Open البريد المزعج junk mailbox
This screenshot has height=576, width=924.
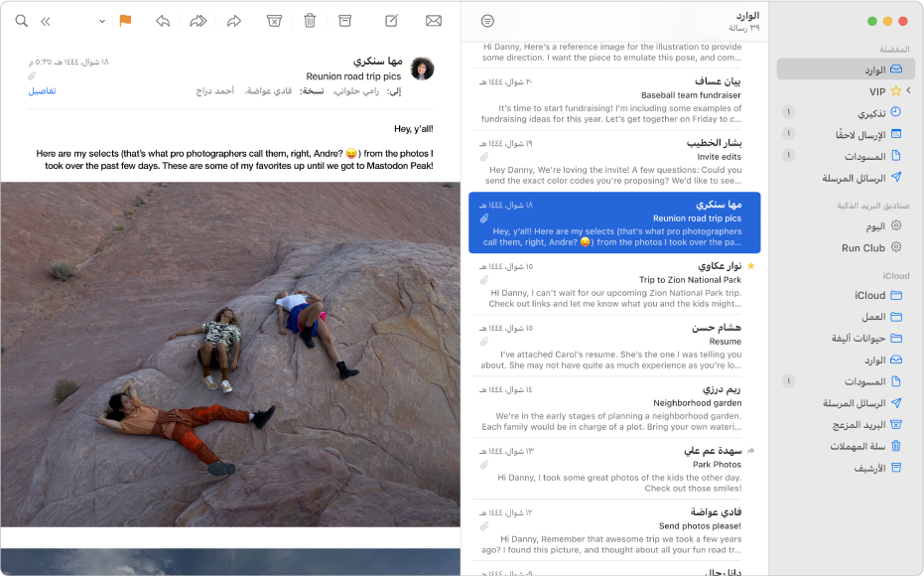pyautogui.click(x=846, y=424)
